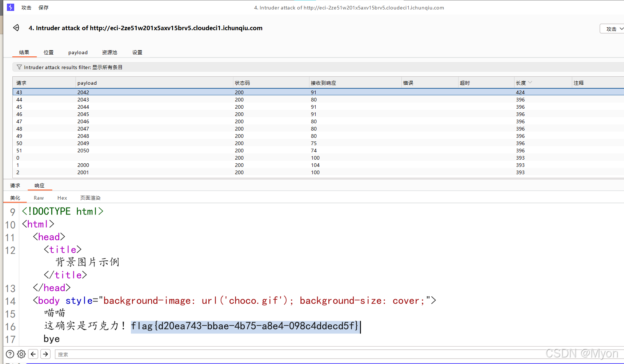This screenshot has height=364, width=624.
Task: Select result row with payload 2001
Action: pyautogui.click(x=318, y=172)
